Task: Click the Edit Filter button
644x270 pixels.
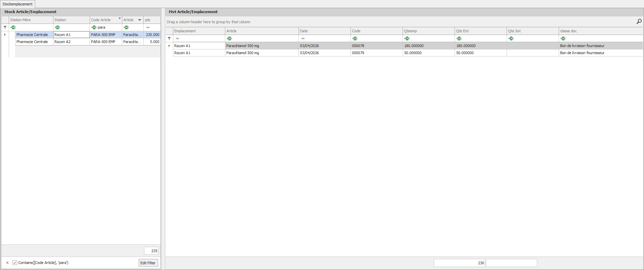Action: 148,263
